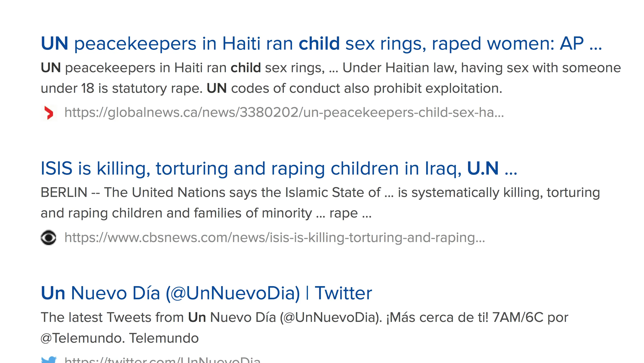Viewport: 644px width, 363px height.
Task: Click "@Telemundo. Telemundo" snippet line
Action: (119, 338)
